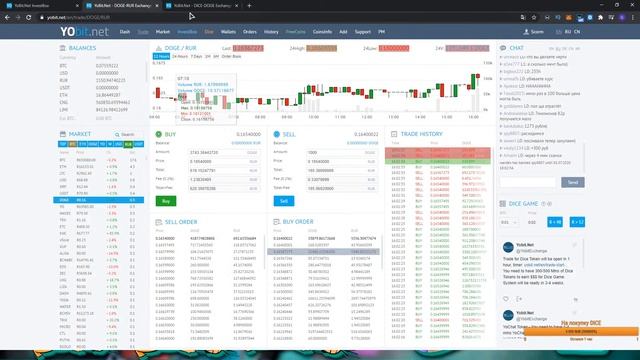640x360 pixels.
Task: Reload the page with the refresh icon
Action: (29, 18)
